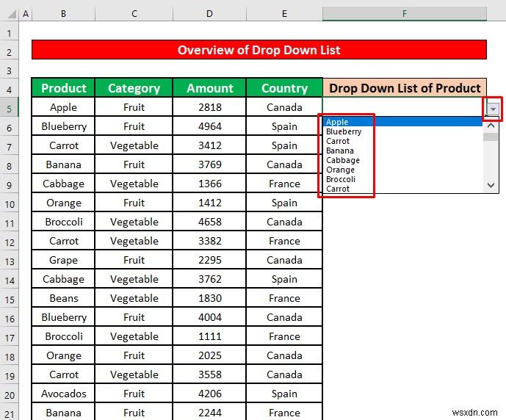
Task: Click the Canada cell in row 5
Action: [284, 107]
